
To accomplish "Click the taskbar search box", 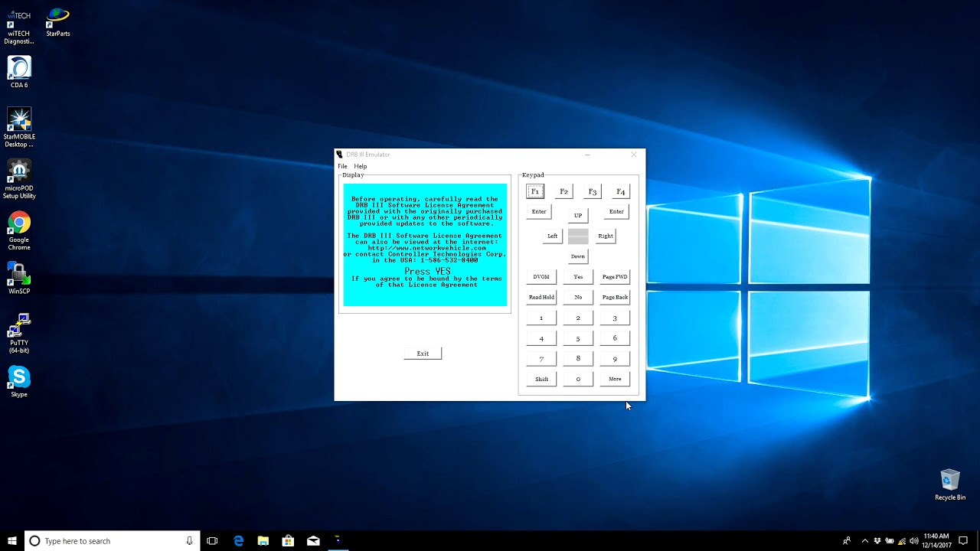I will pyautogui.click(x=113, y=541).
